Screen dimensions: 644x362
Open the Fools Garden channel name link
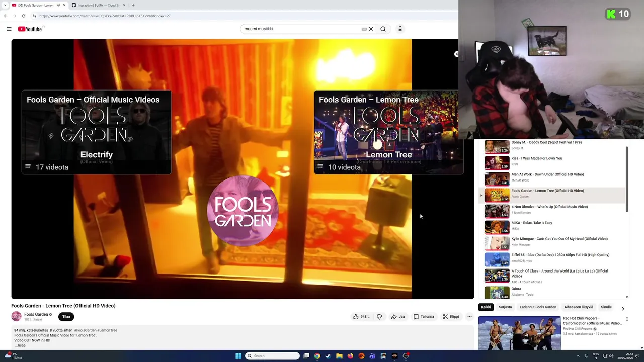[36, 314]
